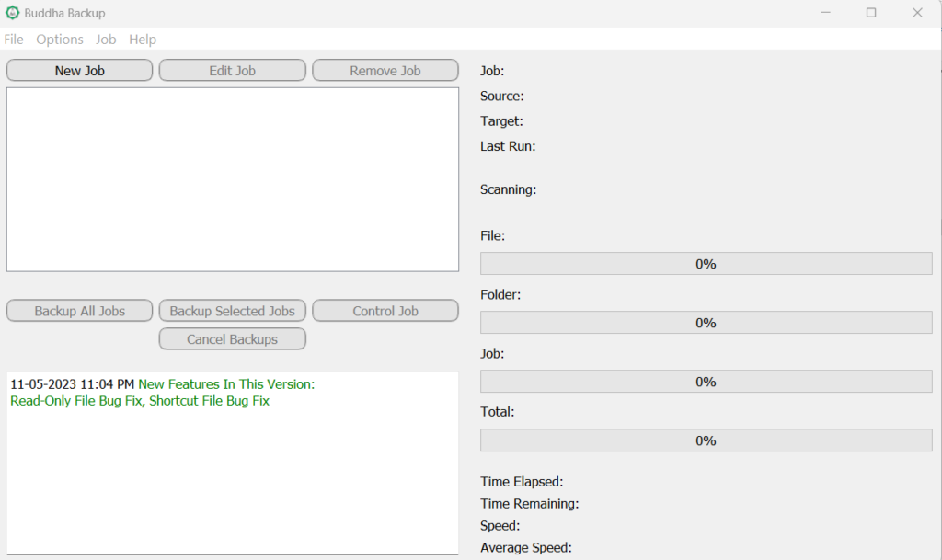
Task: Maximize the Buddha Backup window
Action: pyautogui.click(x=871, y=13)
